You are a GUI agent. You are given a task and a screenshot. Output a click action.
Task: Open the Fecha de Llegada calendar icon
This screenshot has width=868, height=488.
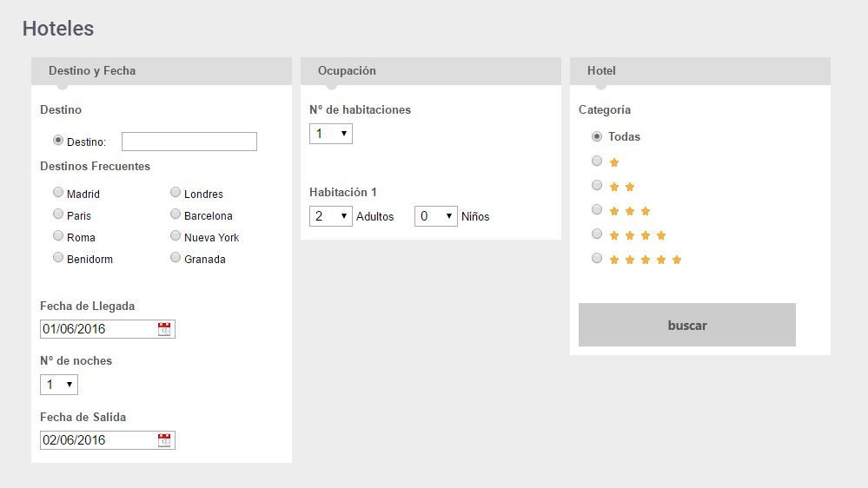point(164,328)
